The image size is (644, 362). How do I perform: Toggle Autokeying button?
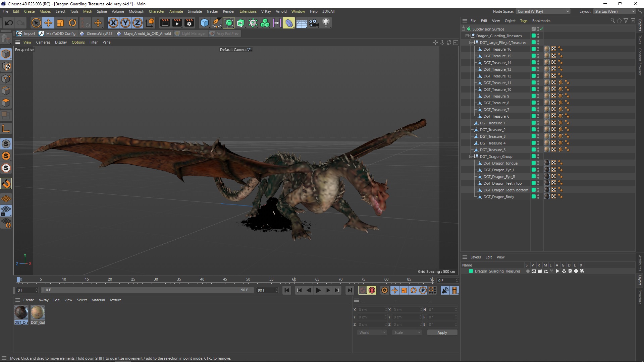click(372, 290)
